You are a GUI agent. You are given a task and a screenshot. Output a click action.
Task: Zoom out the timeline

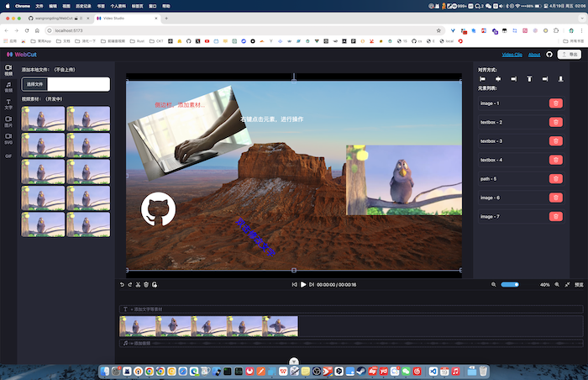point(494,285)
